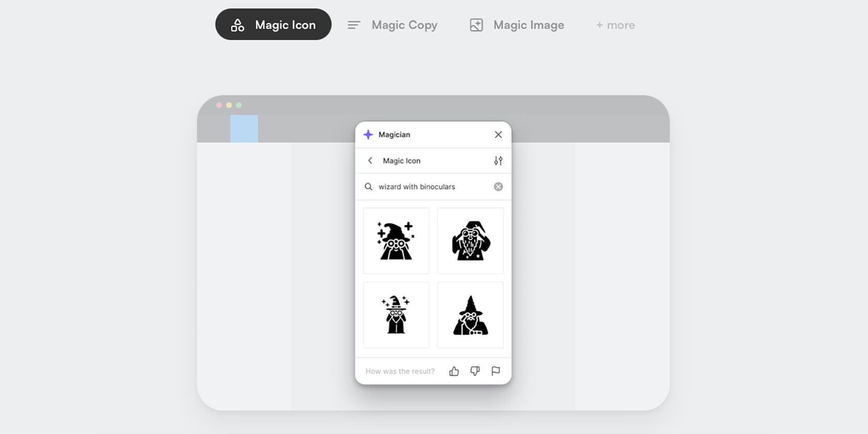
Task: Click the 'How was the result?' text
Action: [x=400, y=371]
